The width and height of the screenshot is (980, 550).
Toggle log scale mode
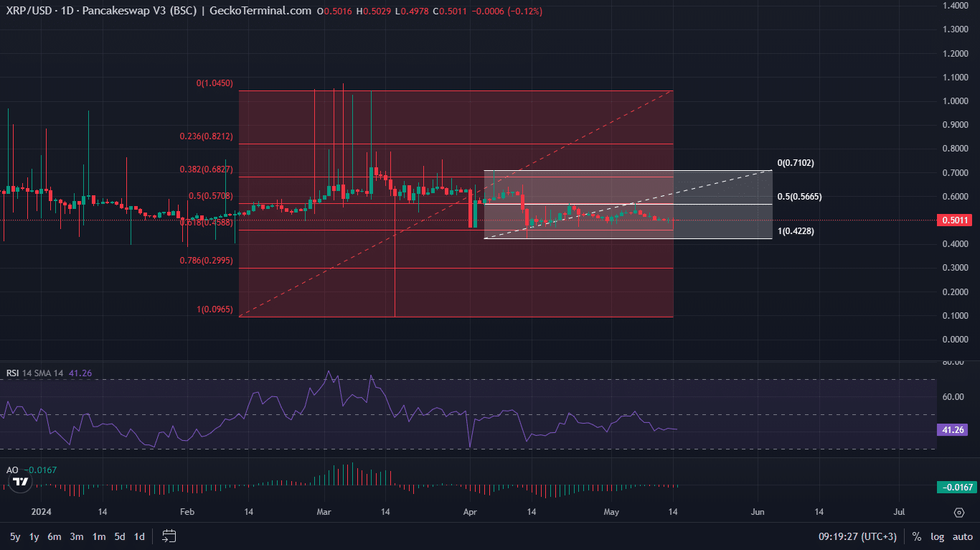[x=937, y=536]
